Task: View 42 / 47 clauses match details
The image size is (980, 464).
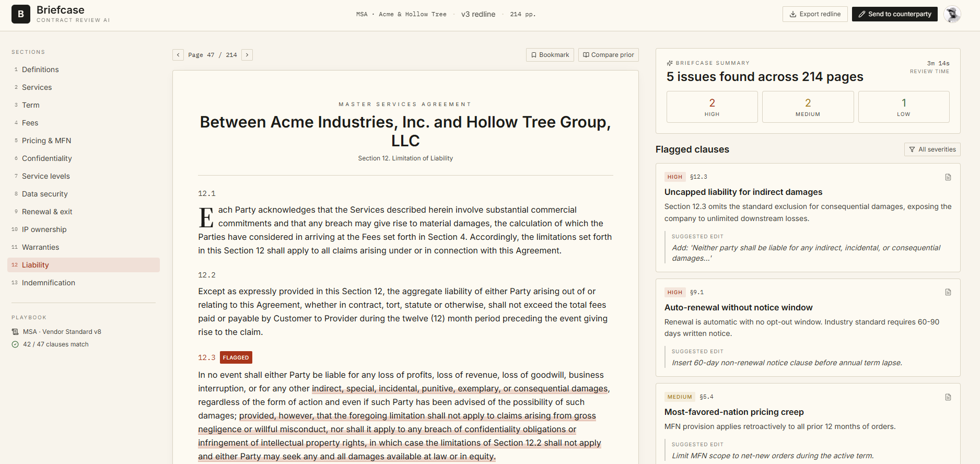Action: coord(56,344)
